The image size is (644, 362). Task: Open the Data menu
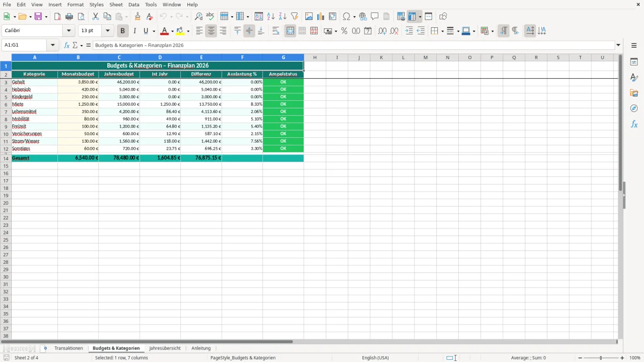[x=134, y=4]
